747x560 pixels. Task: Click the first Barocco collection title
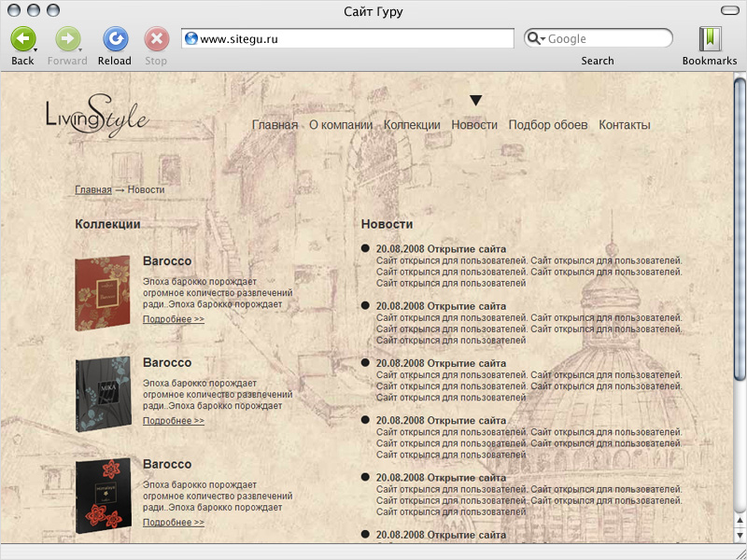(x=167, y=261)
